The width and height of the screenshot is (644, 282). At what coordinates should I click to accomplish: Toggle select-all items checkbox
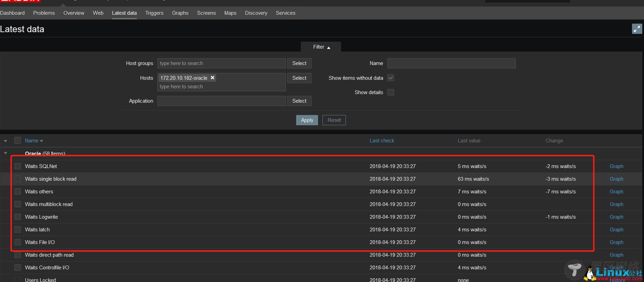tap(18, 140)
